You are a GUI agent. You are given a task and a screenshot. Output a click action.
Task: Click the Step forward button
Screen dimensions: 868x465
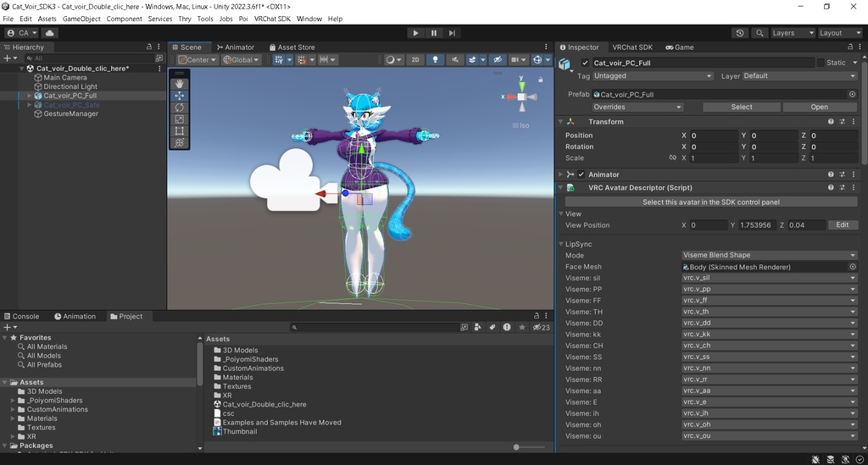click(453, 33)
